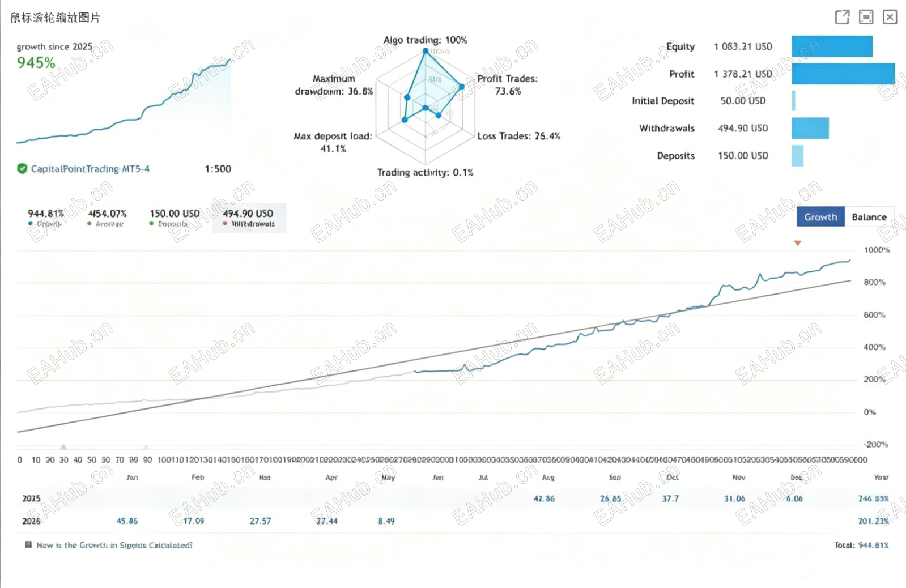
Task: Click the orange withdrawal marker triangle
Action: click(x=797, y=243)
